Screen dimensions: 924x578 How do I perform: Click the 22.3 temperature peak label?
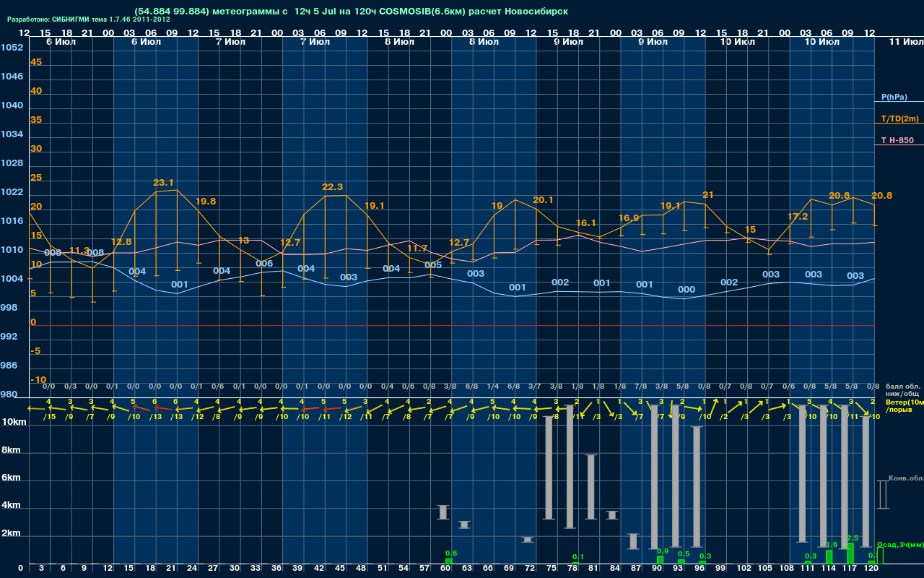tap(332, 186)
